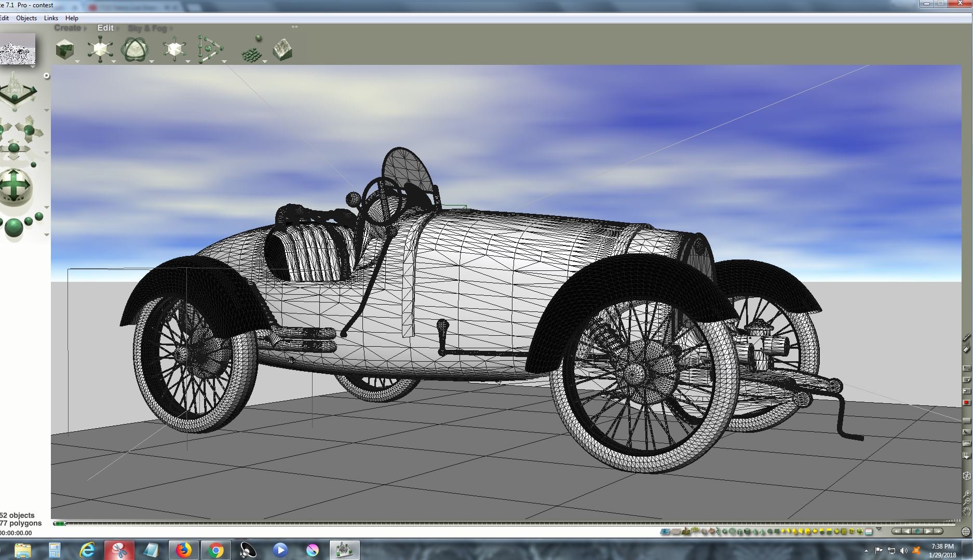Select the Reposition tool with arrows
The height and width of the screenshot is (560, 973).
[174, 49]
